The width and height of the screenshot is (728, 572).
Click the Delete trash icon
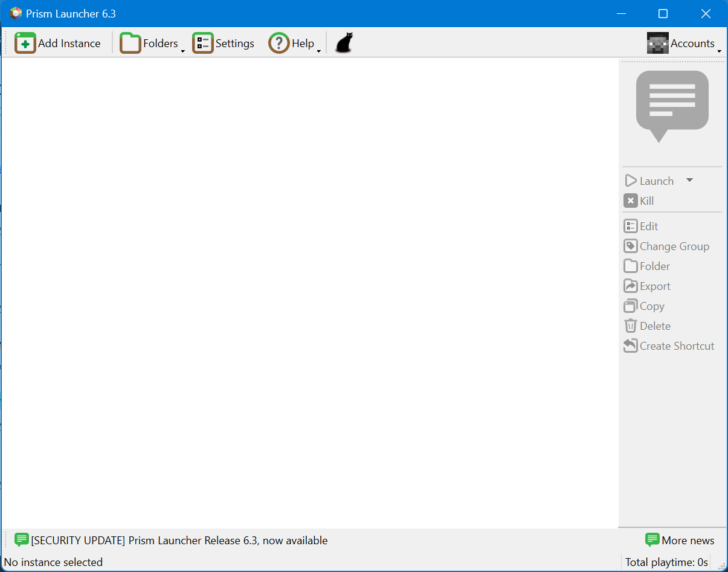point(630,326)
